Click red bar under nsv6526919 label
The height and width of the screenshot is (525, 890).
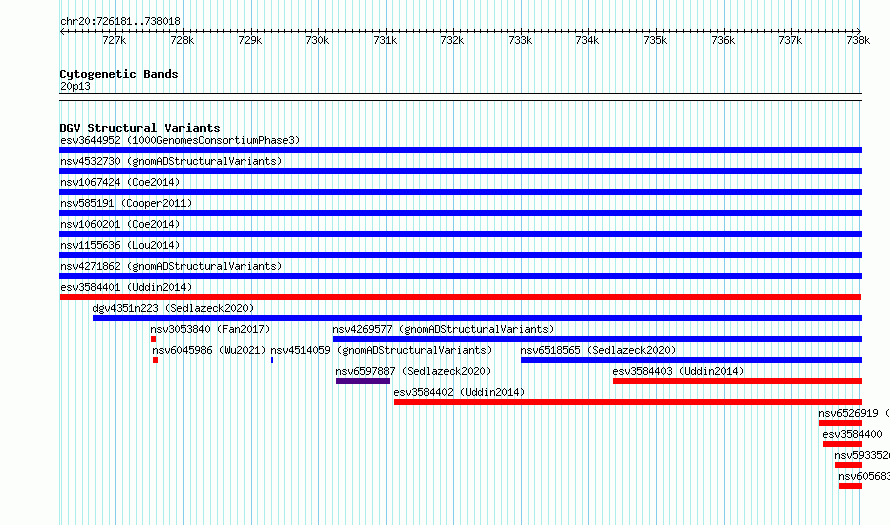840,423
